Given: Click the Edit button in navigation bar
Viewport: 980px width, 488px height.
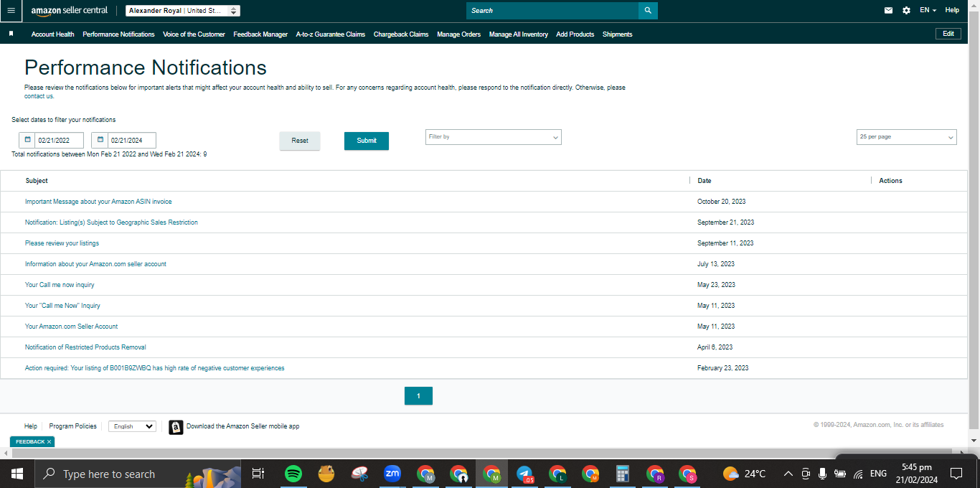Looking at the screenshot, I should [948, 34].
